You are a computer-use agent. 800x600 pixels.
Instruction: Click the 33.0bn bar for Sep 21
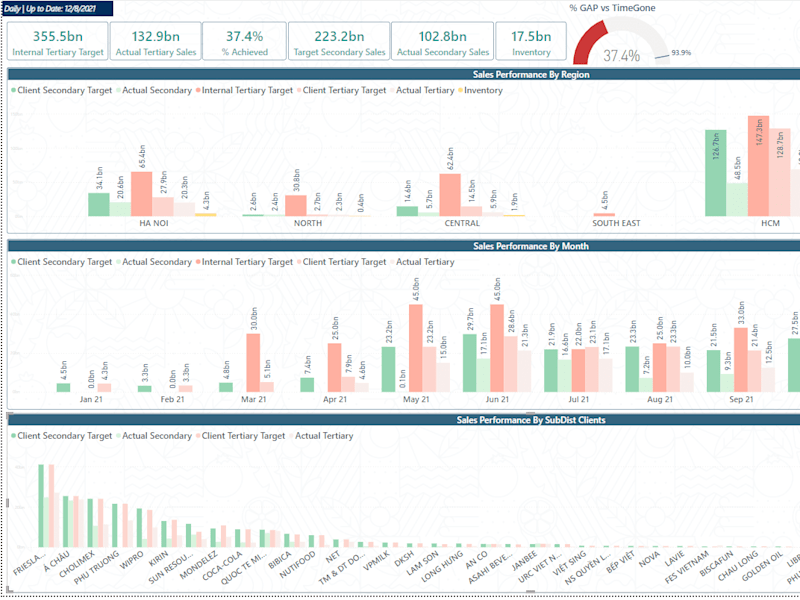pos(740,360)
